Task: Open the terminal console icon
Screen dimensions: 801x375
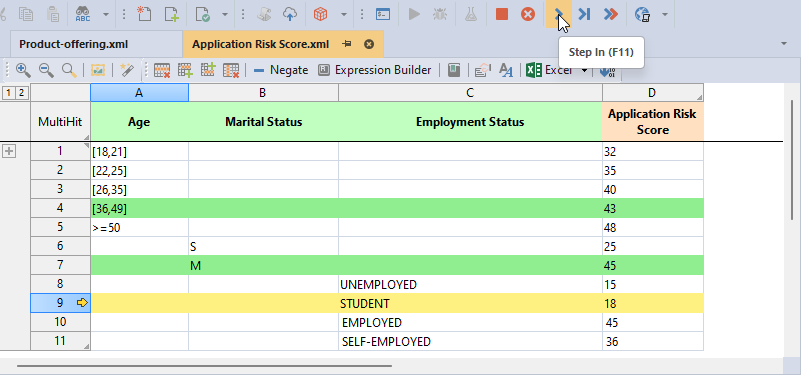Action: [383, 14]
